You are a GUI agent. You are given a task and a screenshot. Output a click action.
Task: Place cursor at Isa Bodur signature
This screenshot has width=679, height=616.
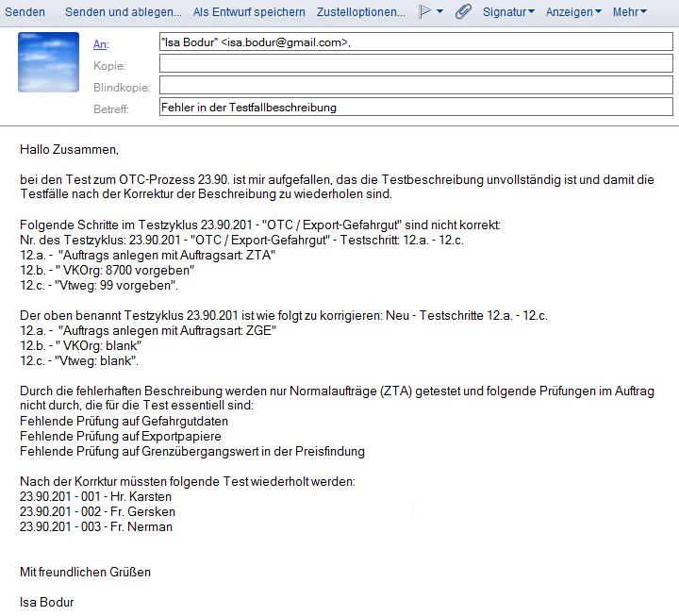point(47,602)
